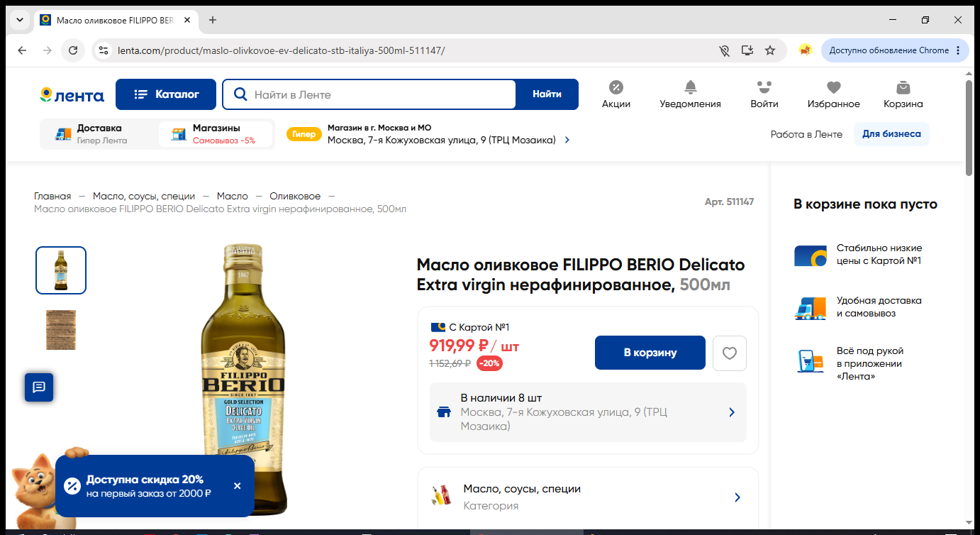The height and width of the screenshot is (535, 980).
Task: Select the first bottle thumbnail
Action: (x=61, y=270)
